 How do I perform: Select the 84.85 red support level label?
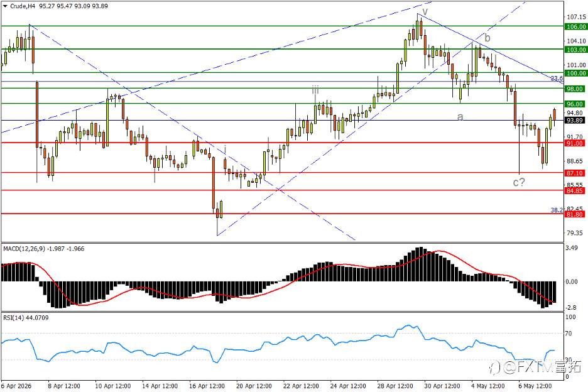575,190
